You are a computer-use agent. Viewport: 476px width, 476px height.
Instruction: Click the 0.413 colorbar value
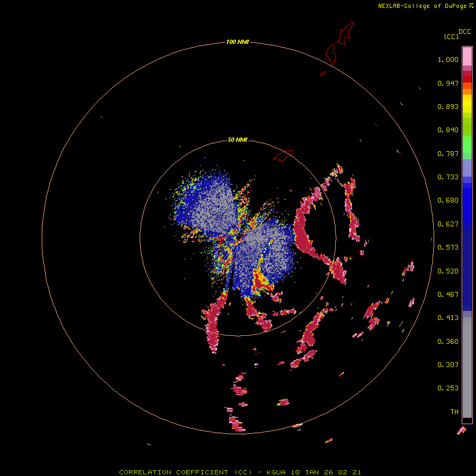(x=448, y=318)
